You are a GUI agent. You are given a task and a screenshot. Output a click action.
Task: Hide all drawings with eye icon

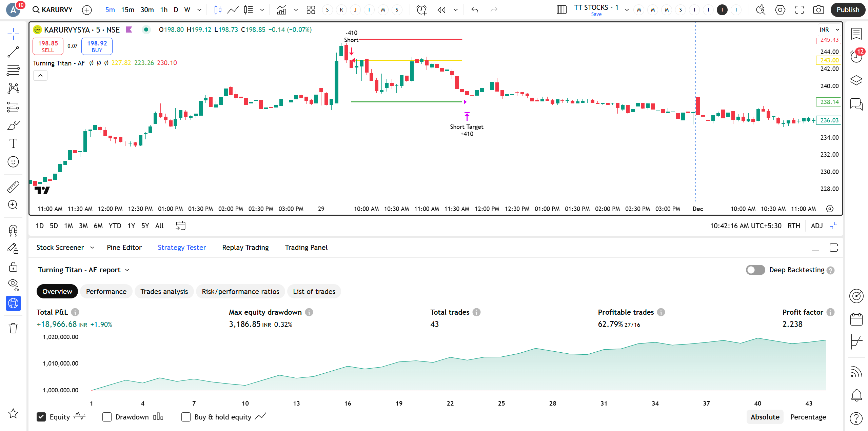click(x=13, y=285)
